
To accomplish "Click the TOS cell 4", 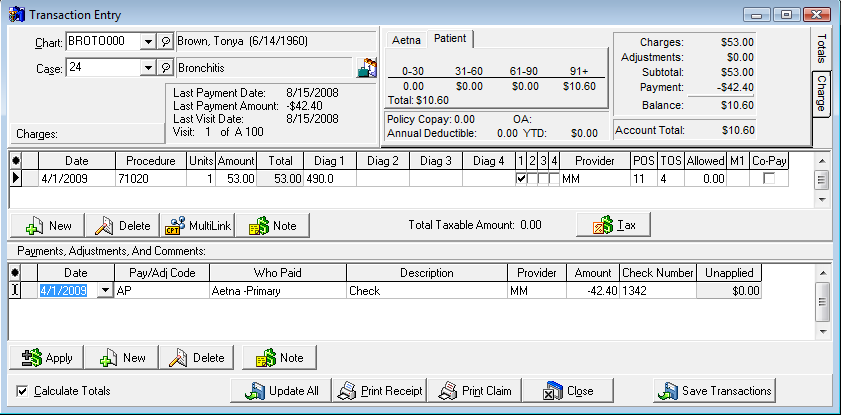I will point(671,179).
